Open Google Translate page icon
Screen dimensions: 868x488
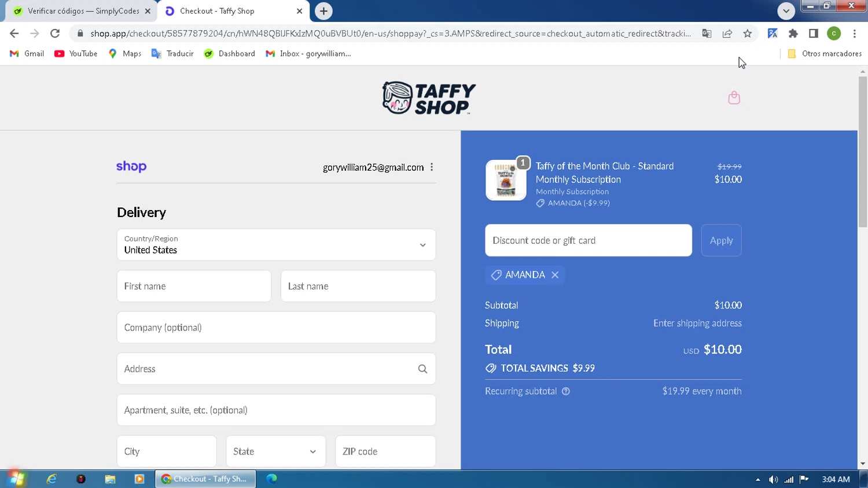click(707, 34)
